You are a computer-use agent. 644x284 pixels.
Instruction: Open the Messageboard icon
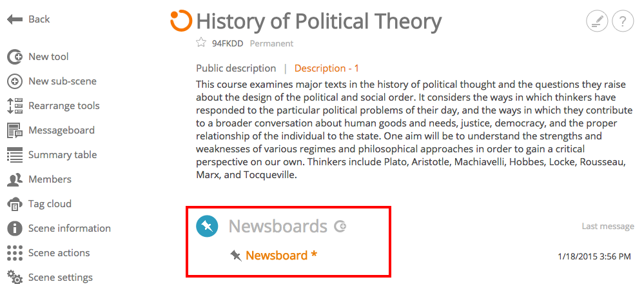15,130
